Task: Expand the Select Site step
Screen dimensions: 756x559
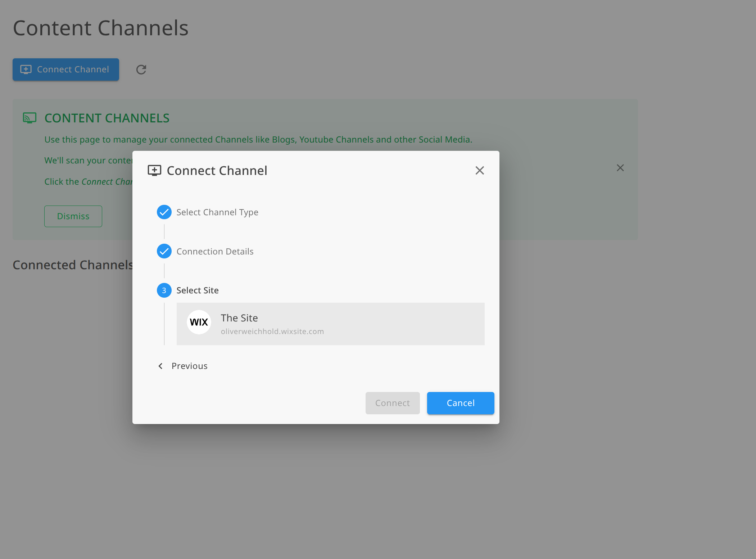Action: tap(197, 290)
